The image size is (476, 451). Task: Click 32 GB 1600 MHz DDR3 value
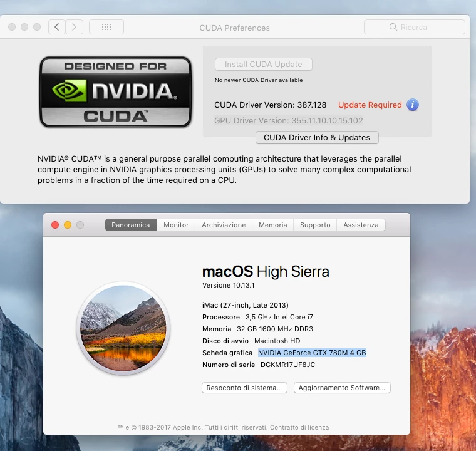click(x=275, y=329)
